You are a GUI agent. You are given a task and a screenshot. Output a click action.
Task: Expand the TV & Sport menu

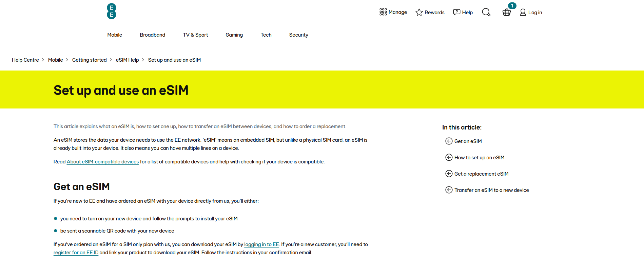pyautogui.click(x=195, y=35)
